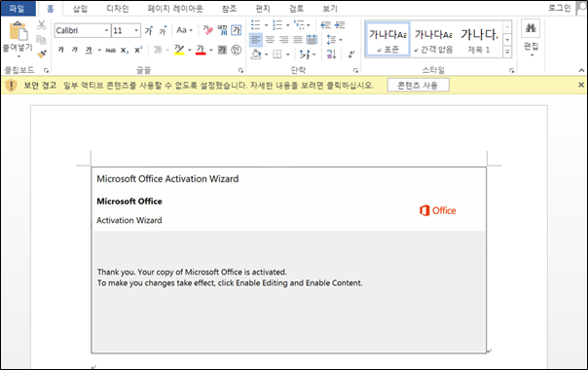Click the phonetic guide icon
Screen dimensions: 588x370
[x=222, y=30]
